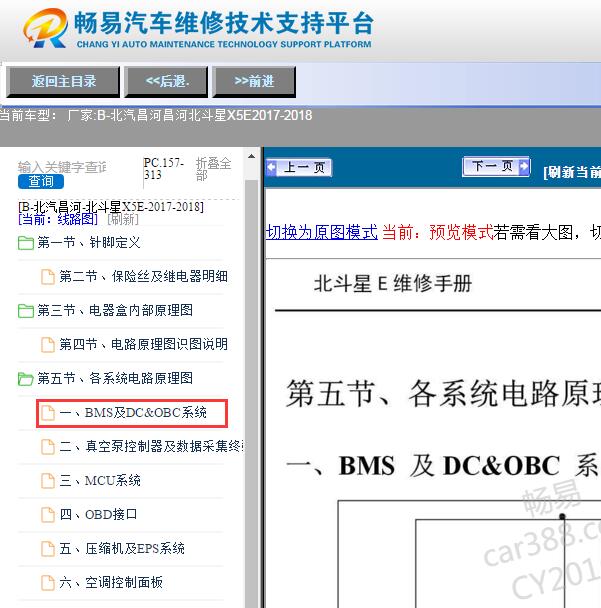Open 四、OBD接口 entry
601x608 pixels.
(x=98, y=515)
